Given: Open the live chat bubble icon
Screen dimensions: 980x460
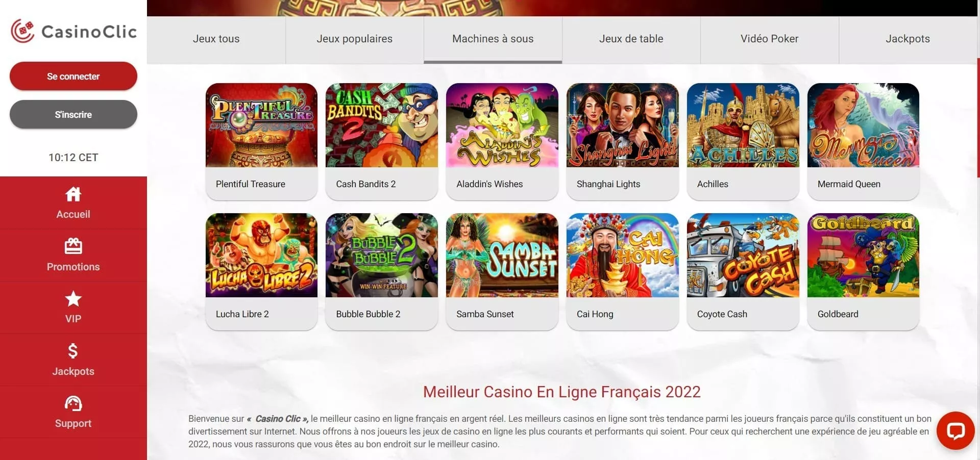Looking at the screenshot, I should (x=955, y=431).
